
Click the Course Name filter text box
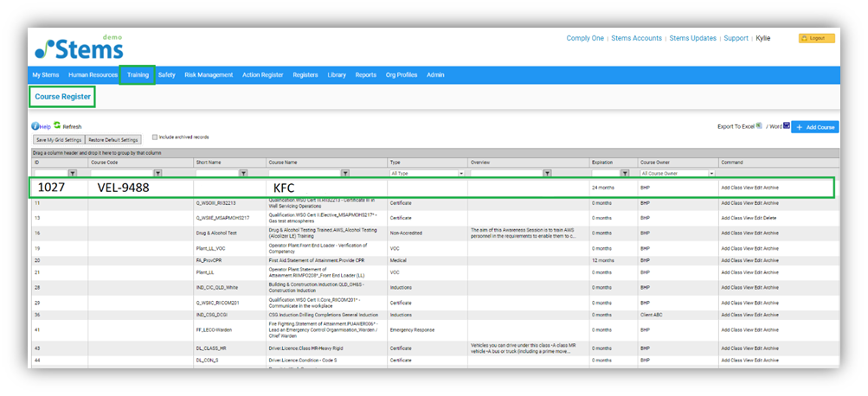[x=305, y=173]
